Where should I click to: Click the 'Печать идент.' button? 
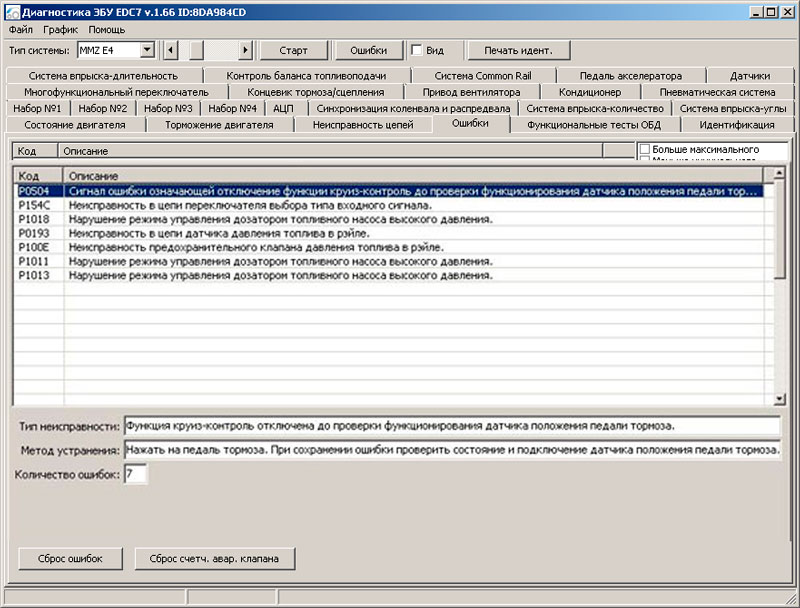click(518, 50)
